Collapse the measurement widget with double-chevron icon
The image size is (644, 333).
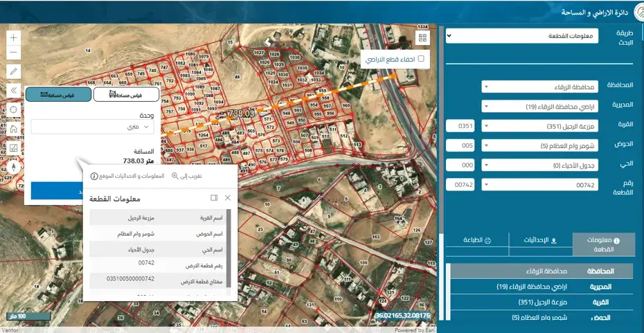point(14,90)
